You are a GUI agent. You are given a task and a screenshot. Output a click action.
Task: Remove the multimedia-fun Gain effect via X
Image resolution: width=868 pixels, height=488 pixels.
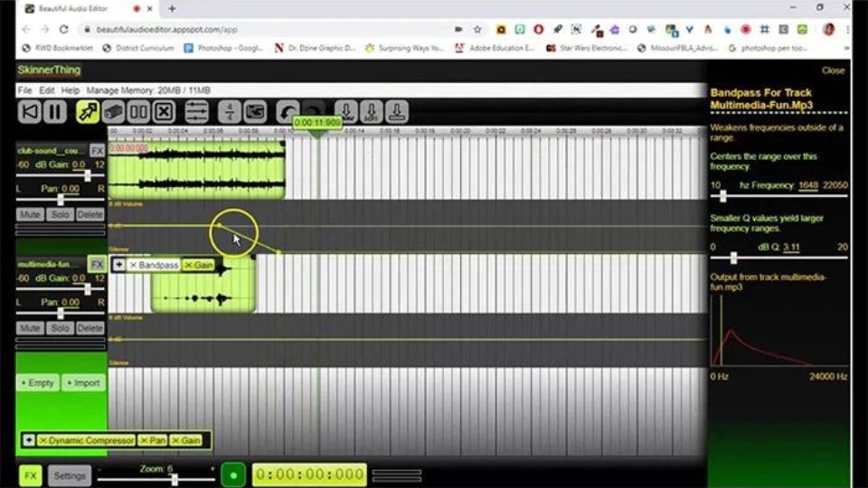click(x=188, y=266)
